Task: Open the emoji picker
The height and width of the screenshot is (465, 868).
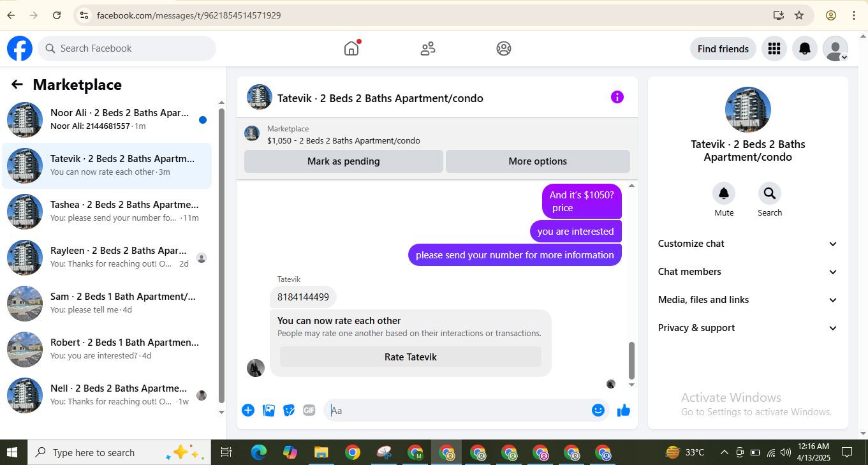Action: click(598, 411)
